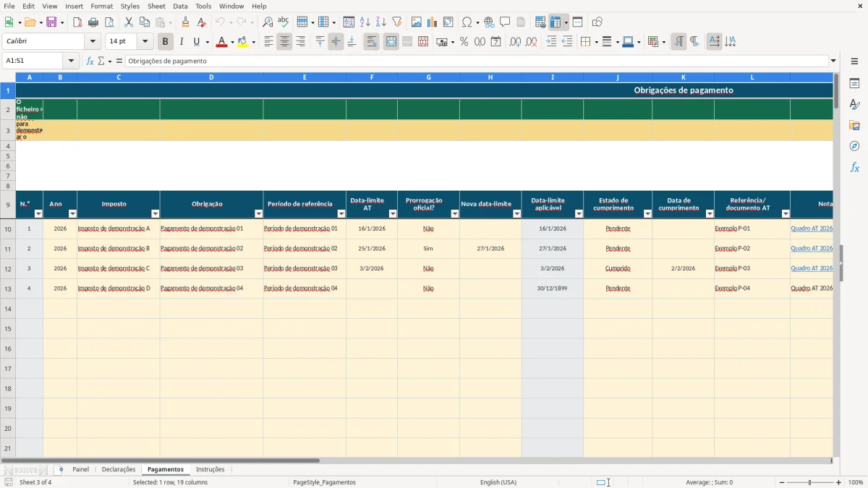The width and height of the screenshot is (868, 488).
Task: Open the Obrigação column filter dropdown
Action: coord(258,213)
